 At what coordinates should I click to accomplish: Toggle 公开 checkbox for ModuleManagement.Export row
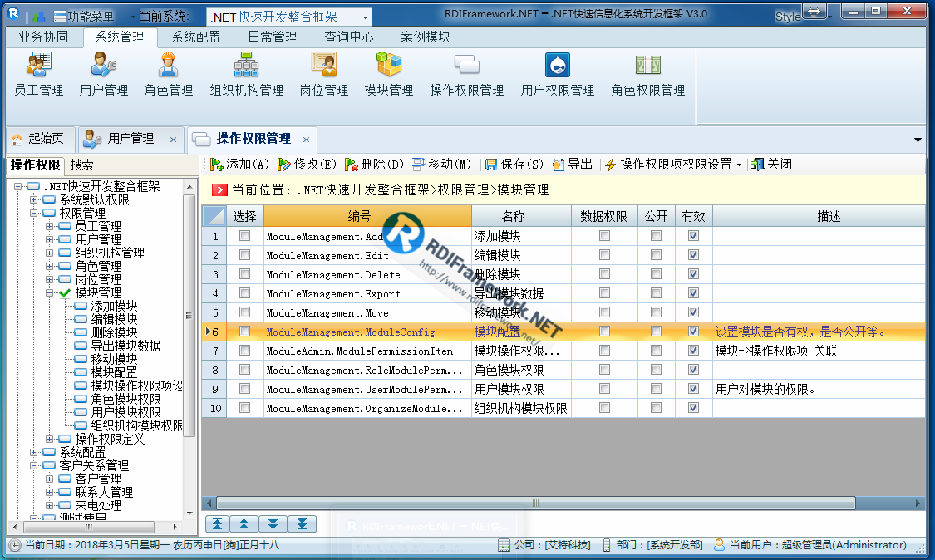pos(656,292)
